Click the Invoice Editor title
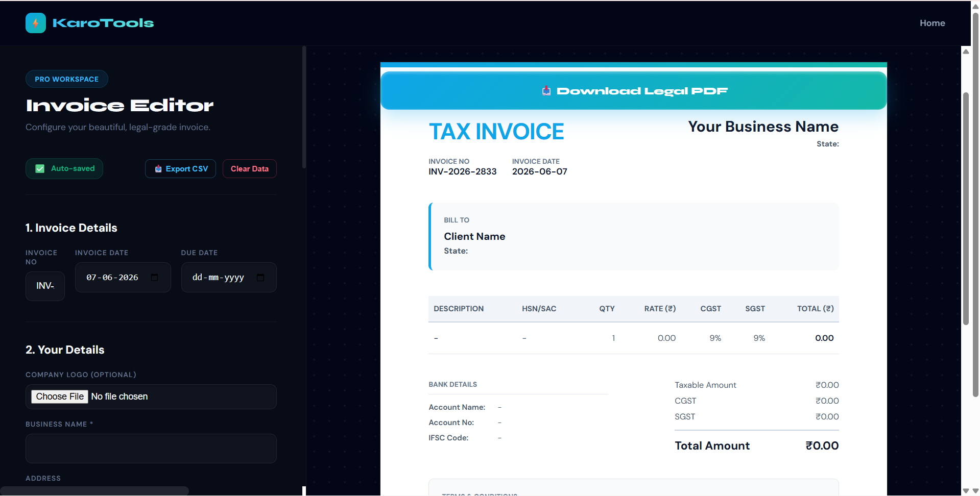This screenshot has width=980, height=496. (119, 105)
